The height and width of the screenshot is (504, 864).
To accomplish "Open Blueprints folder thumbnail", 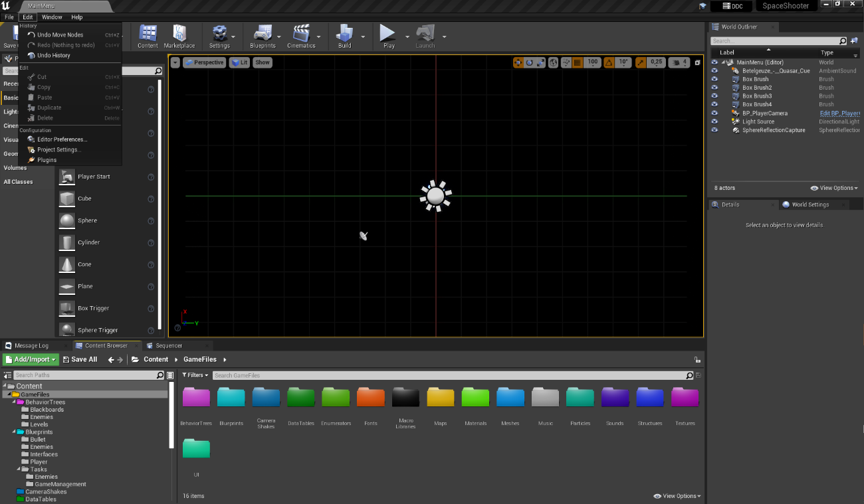I will [231, 397].
